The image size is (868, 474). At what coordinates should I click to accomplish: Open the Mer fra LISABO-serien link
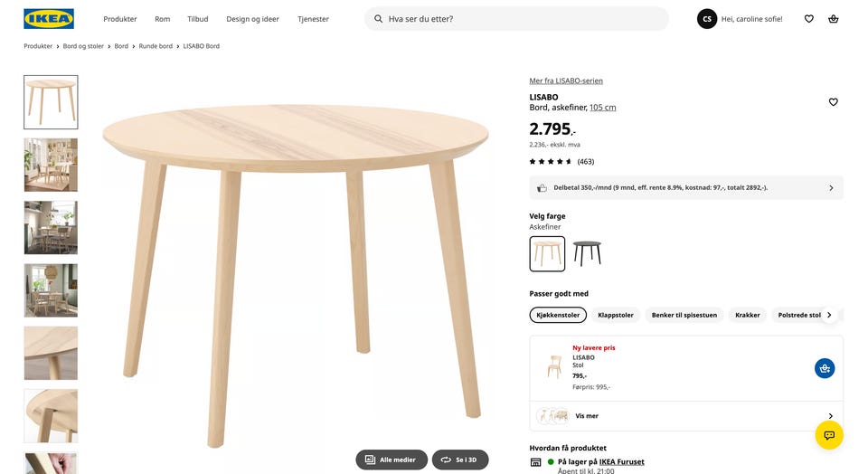[566, 81]
